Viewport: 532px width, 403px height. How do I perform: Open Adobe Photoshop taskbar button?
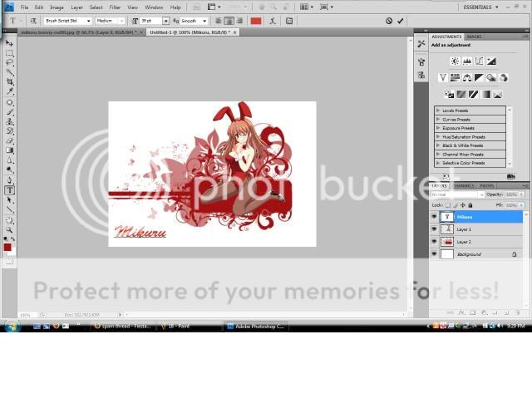point(256,327)
